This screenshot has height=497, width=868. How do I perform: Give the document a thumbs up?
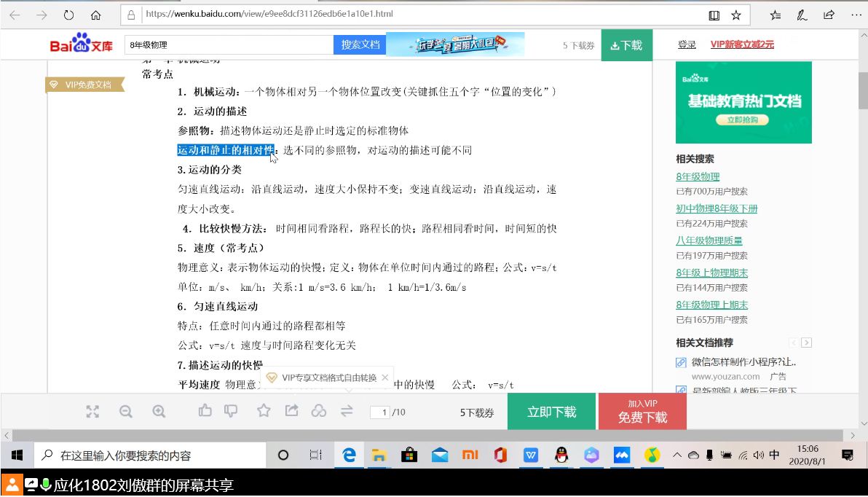[x=205, y=411]
